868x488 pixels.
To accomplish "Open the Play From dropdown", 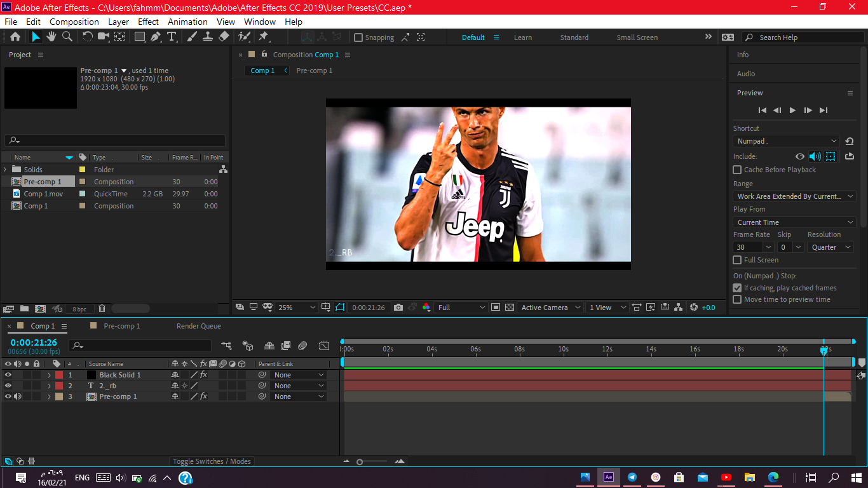I will [x=795, y=222].
